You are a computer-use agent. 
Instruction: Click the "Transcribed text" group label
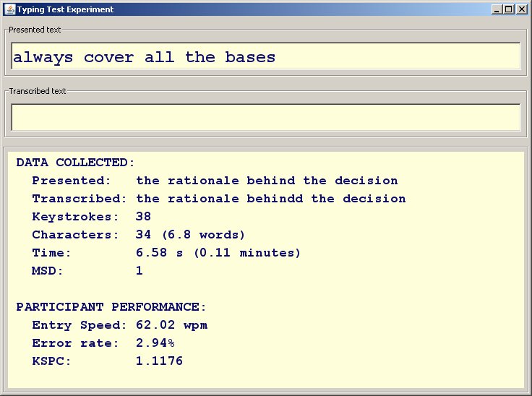click(38, 91)
